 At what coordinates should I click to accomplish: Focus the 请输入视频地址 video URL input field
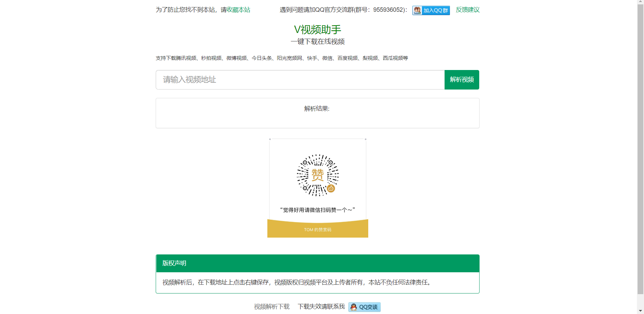[x=300, y=80]
